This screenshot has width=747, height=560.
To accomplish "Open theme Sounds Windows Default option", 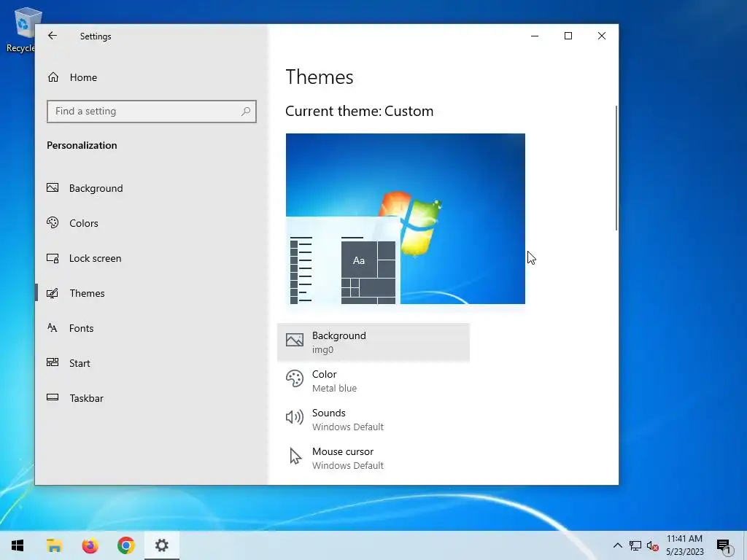I will point(373,419).
